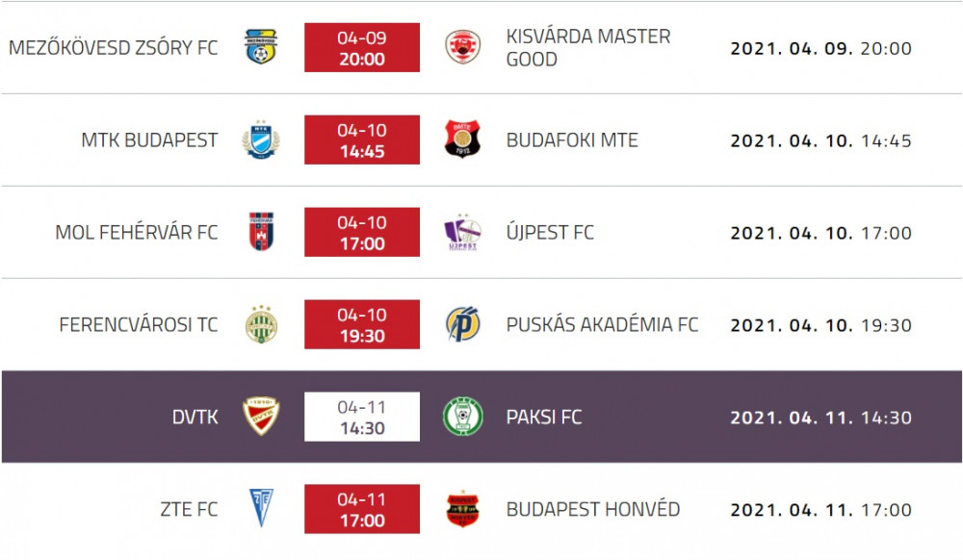Click the ZTE FC triangular logo

(261, 508)
